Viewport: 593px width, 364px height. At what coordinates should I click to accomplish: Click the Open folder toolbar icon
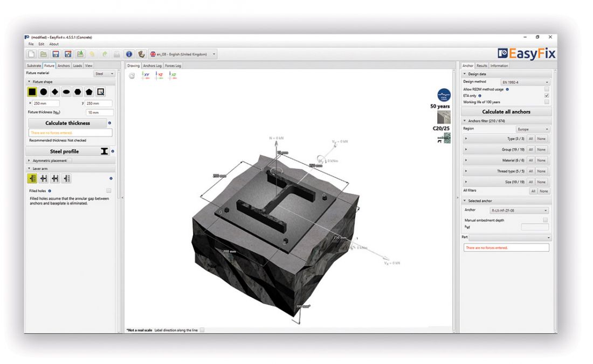click(44, 54)
